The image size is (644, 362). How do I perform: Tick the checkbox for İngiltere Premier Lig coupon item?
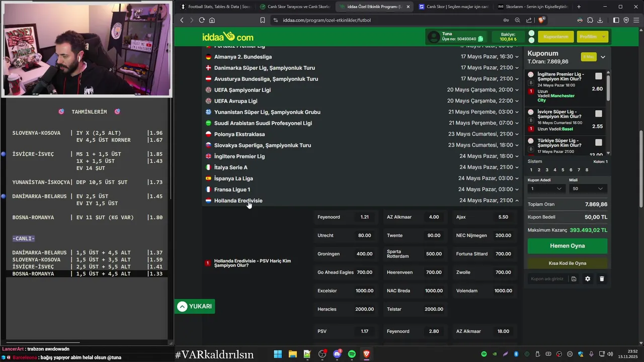(598, 76)
